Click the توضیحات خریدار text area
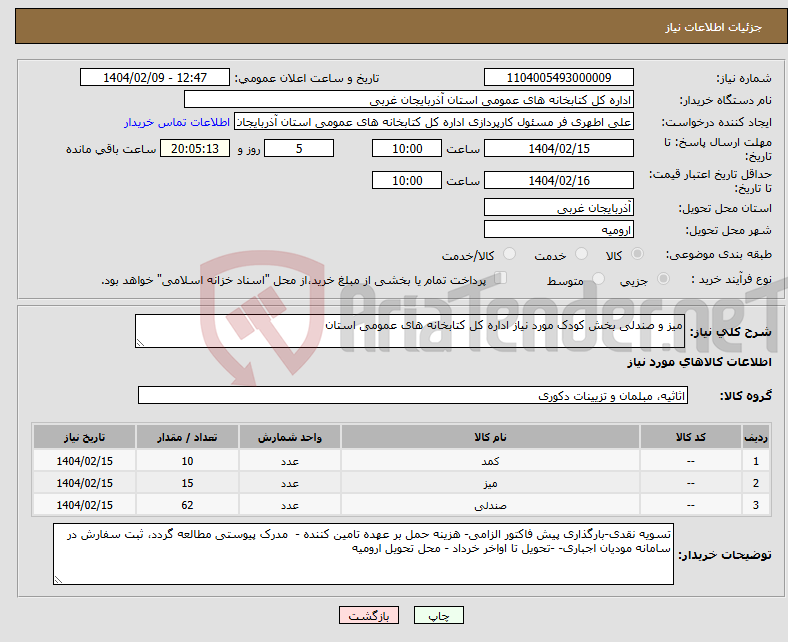The image size is (788, 642). pos(363,554)
